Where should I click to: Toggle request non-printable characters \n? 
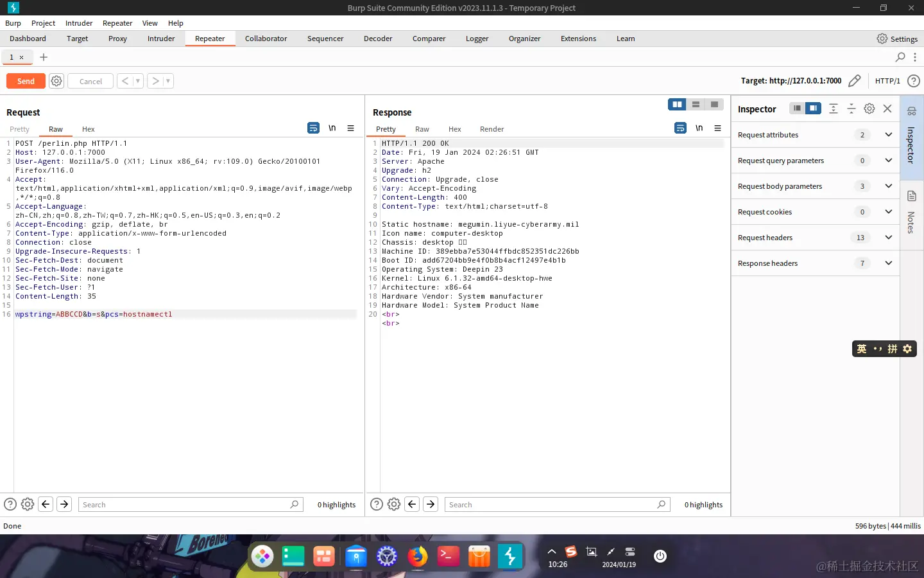[x=332, y=128]
